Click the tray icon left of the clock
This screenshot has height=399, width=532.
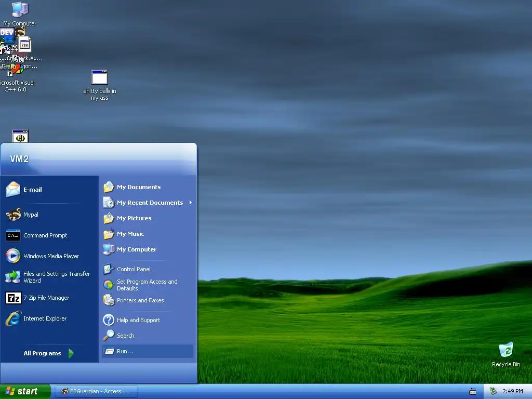click(x=494, y=391)
